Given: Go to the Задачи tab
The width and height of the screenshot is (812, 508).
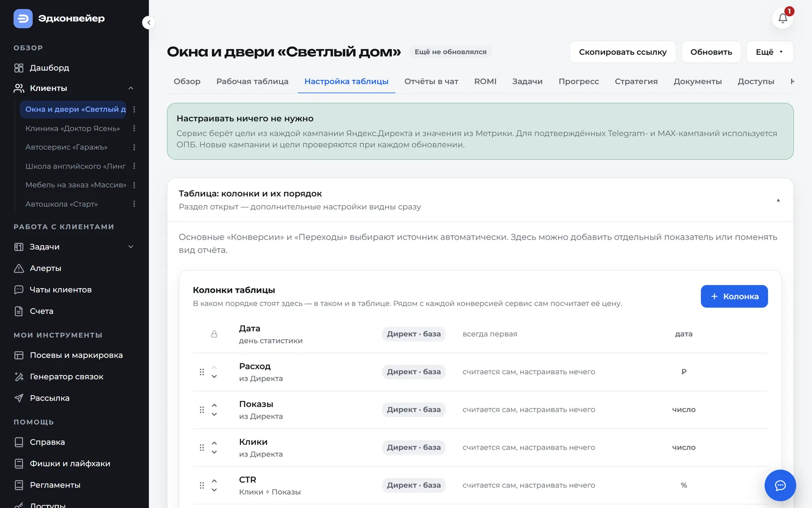Looking at the screenshot, I should 527,81.
